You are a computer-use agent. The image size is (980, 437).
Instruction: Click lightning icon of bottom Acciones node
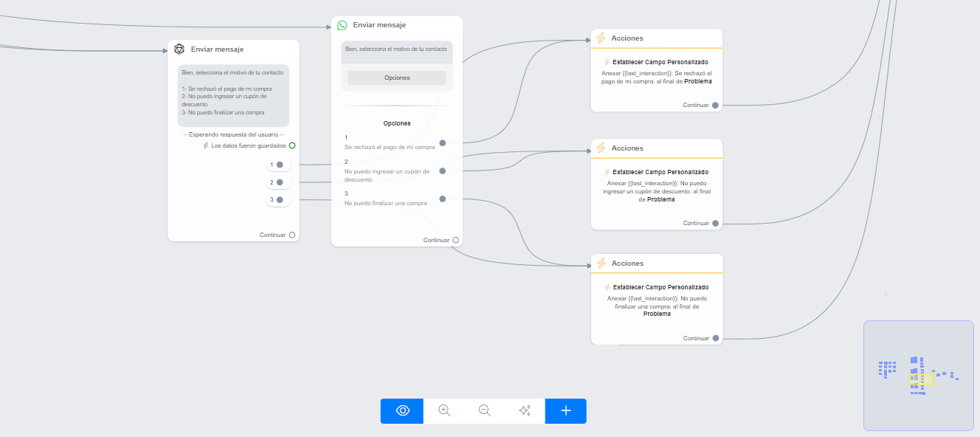click(x=601, y=264)
